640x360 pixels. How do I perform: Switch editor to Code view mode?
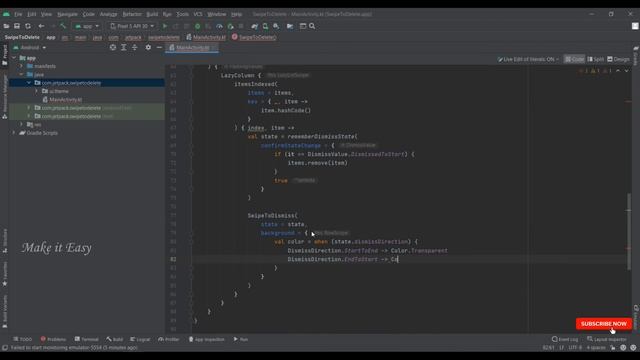click(574, 59)
